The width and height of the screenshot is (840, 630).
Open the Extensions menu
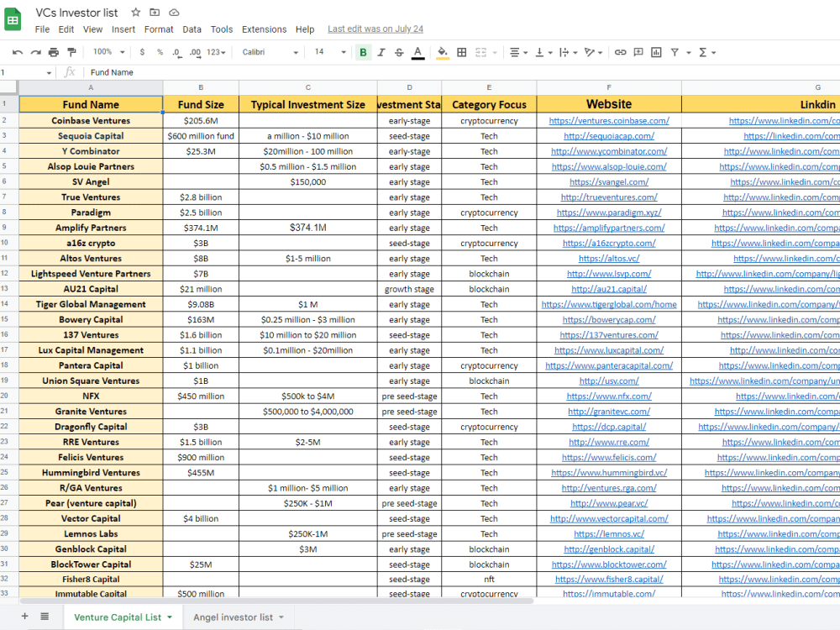click(x=264, y=29)
